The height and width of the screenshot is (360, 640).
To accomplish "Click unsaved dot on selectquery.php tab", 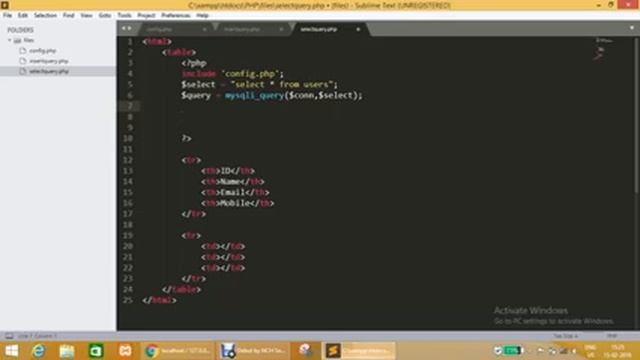I will click(358, 29).
